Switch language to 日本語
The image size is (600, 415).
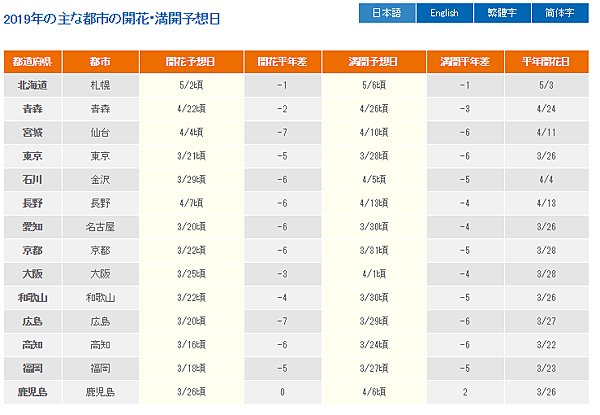pos(387,13)
